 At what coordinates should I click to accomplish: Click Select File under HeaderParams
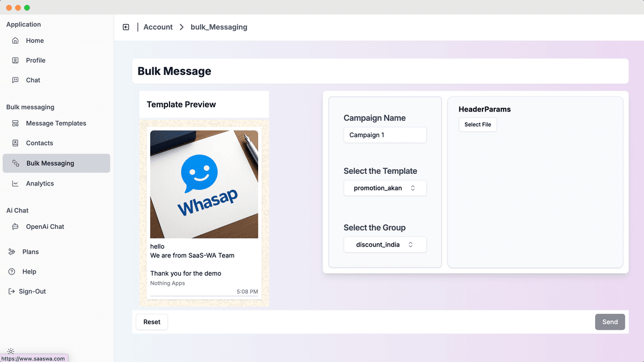pyautogui.click(x=477, y=124)
